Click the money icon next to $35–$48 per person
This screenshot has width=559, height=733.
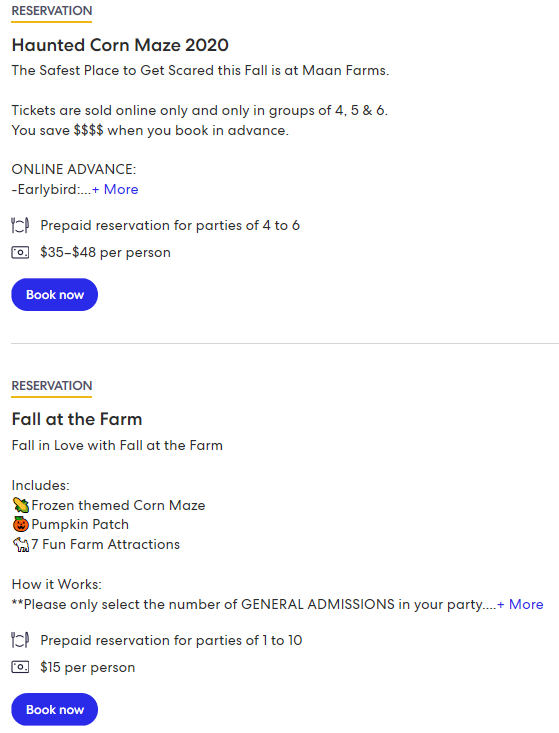20,252
